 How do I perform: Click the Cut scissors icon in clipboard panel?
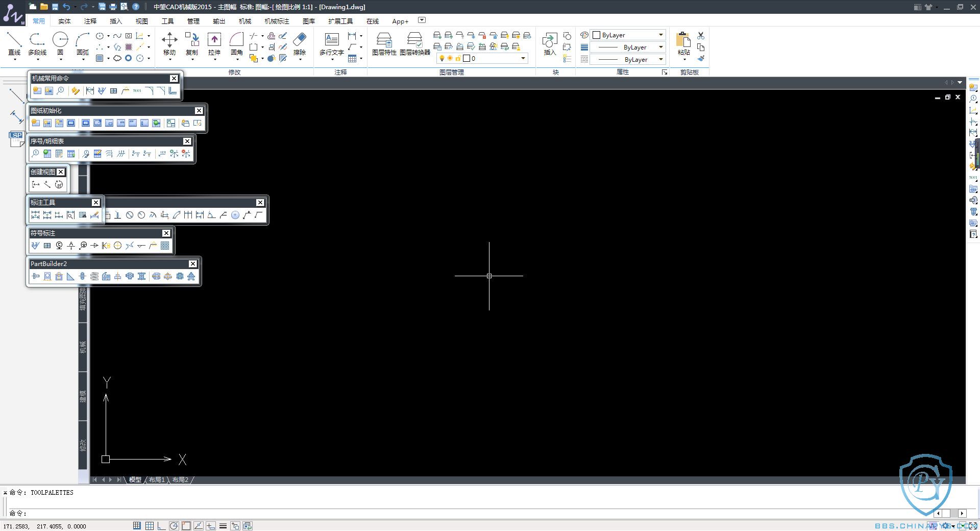701,35
